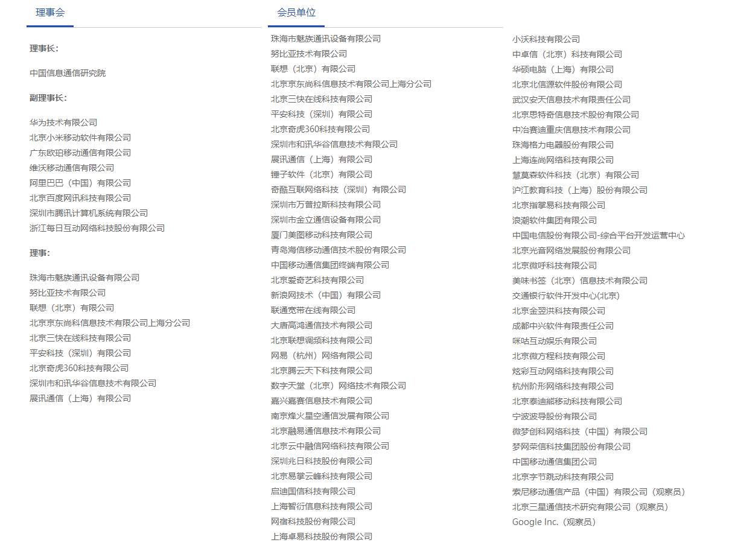Select Google Inc.(观察员) entry

(x=556, y=522)
